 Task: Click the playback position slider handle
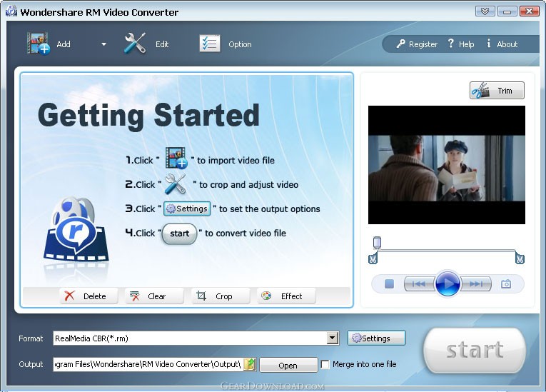[x=377, y=243]
